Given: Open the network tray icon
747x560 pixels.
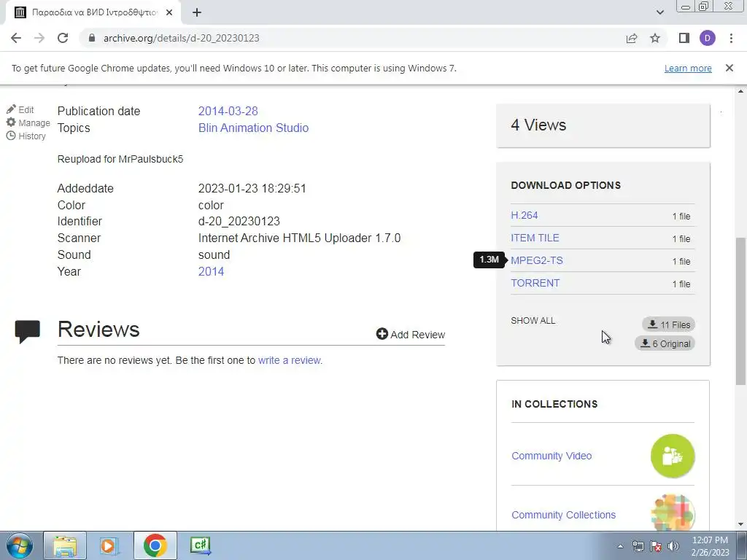Looking at the screenshot, I should point(638,546).
